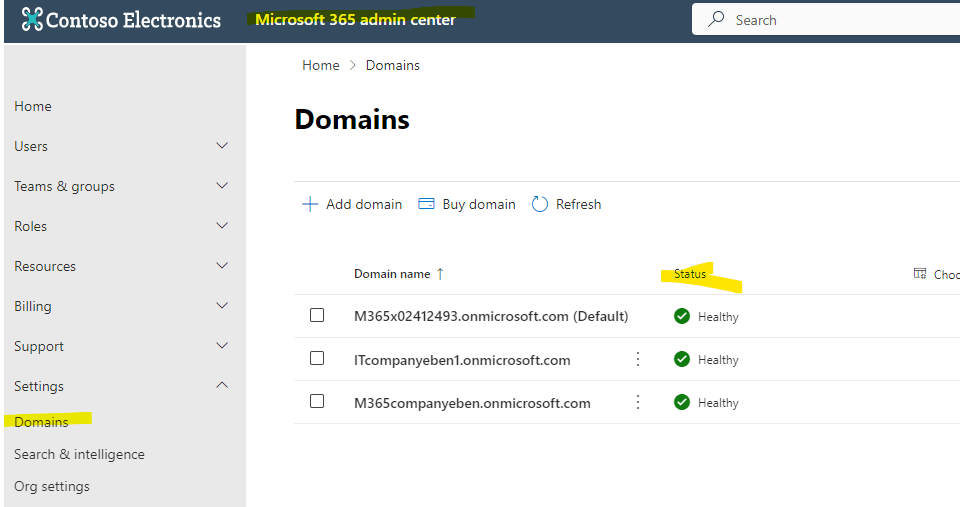Expand the Users chevron

pyautogui.click(x=222, y=146)
